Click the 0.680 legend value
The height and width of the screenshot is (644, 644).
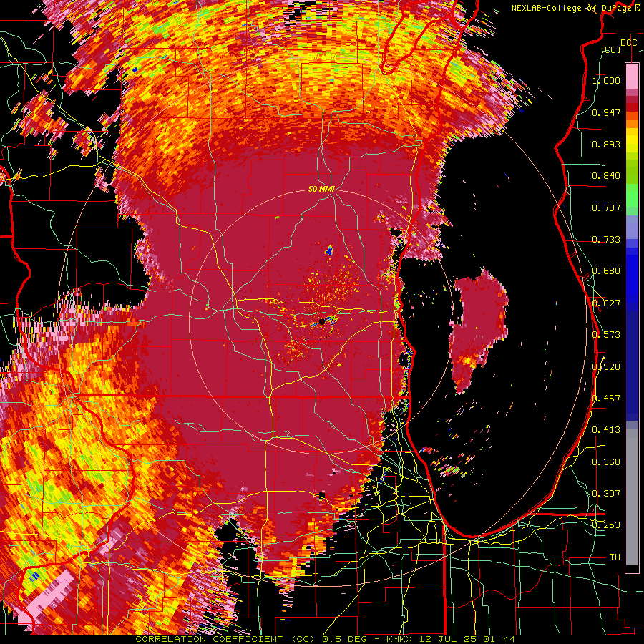[x=606, y=271]
